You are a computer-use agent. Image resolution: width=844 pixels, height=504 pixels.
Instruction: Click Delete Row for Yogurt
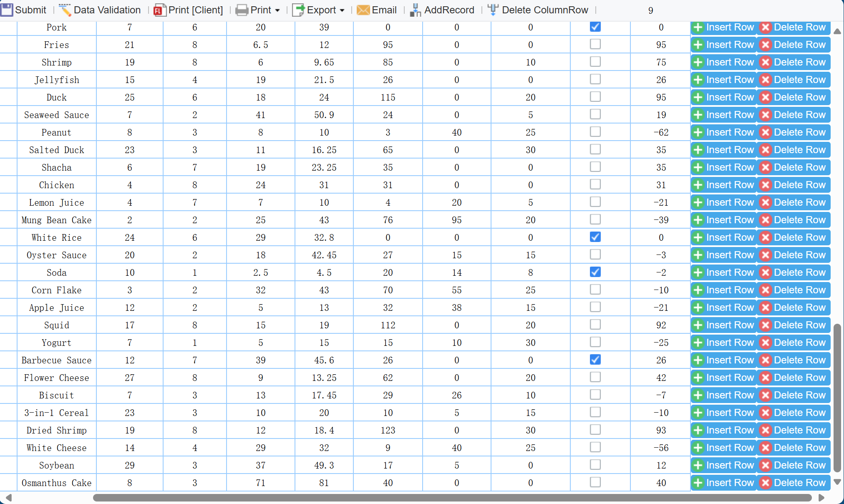click(794, 343)
